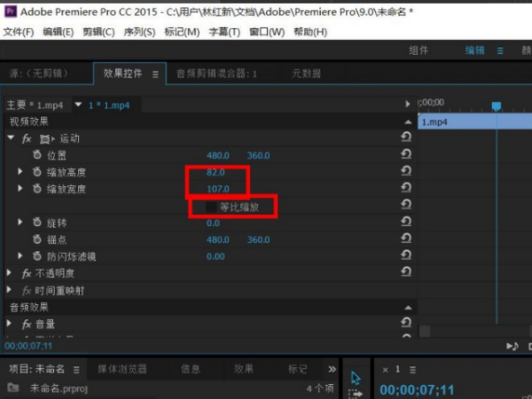Viewport: 532px width, 399px height.
Task: Collapse the 运动 motion effect group
Action: coord(11,137)
